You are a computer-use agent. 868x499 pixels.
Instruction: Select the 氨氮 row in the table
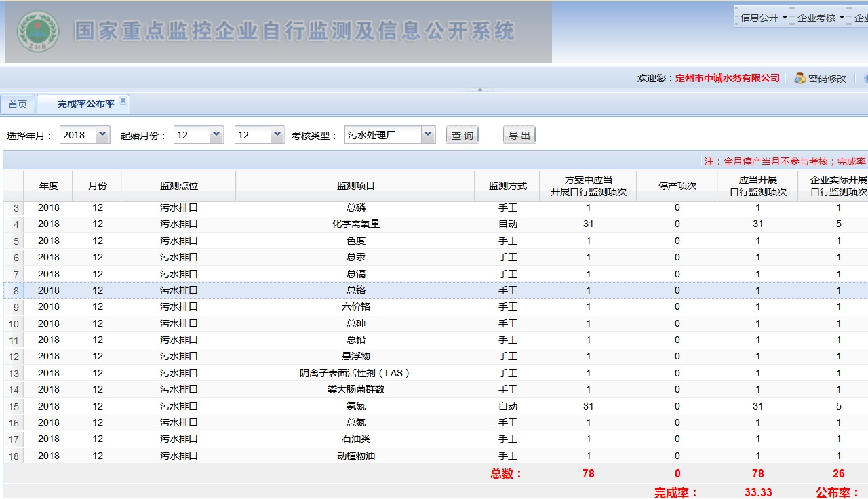(x=355, y=406)
